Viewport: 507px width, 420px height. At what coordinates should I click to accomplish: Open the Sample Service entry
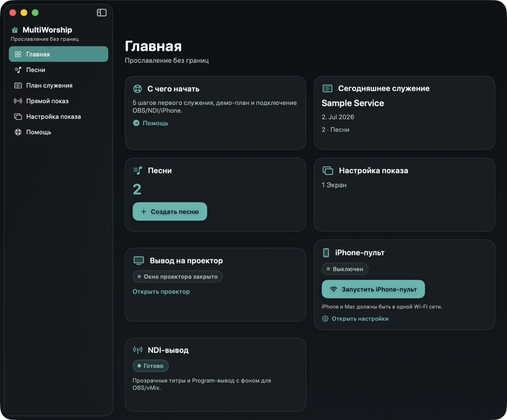pos(353,103)
